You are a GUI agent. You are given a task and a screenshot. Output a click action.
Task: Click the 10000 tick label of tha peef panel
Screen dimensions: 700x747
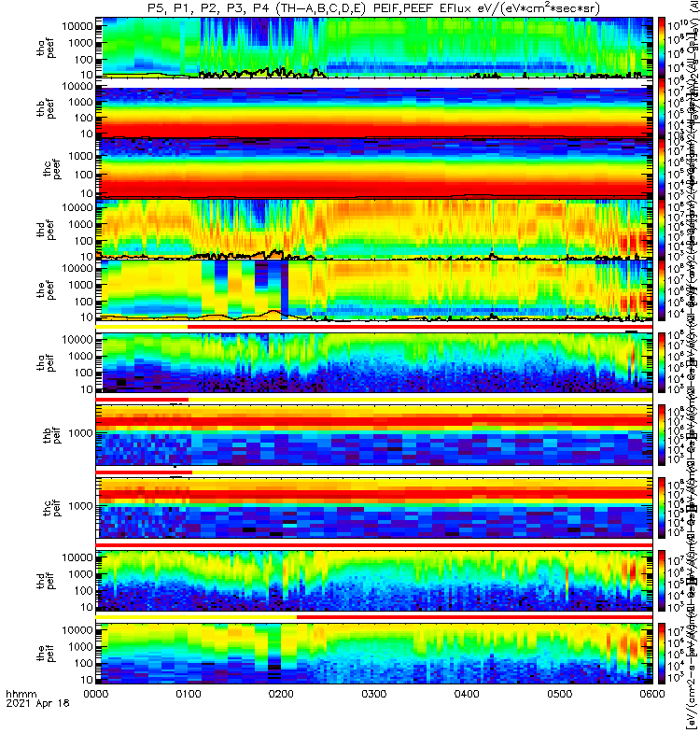click(77, 26)
